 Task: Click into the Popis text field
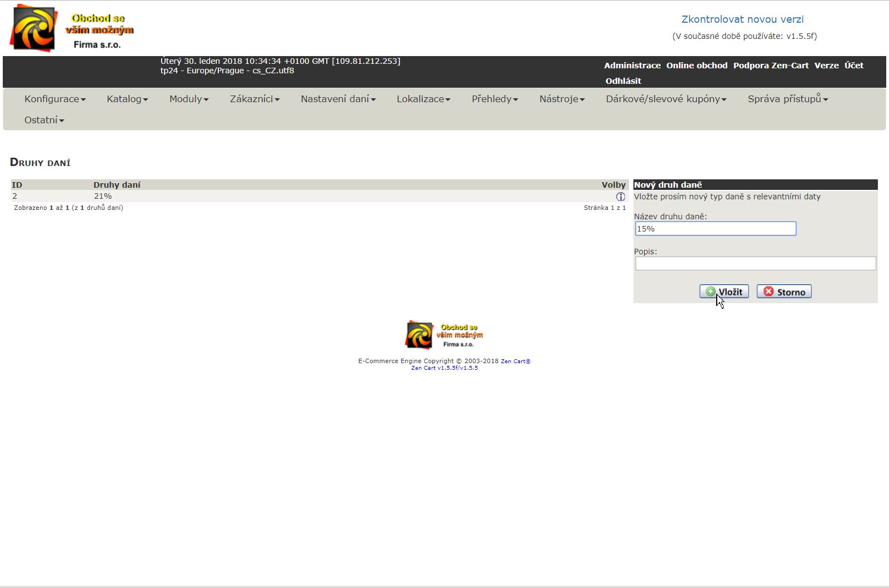pos(755,264)
